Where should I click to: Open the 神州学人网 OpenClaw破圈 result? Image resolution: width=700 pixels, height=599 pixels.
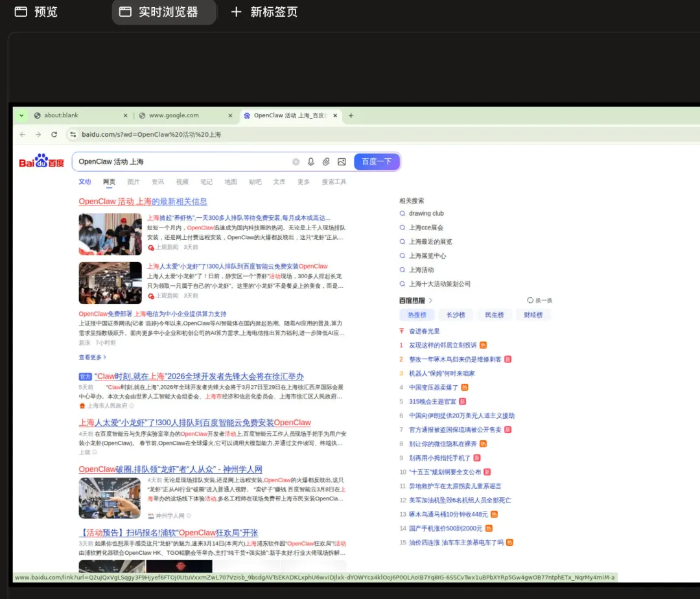170,469
